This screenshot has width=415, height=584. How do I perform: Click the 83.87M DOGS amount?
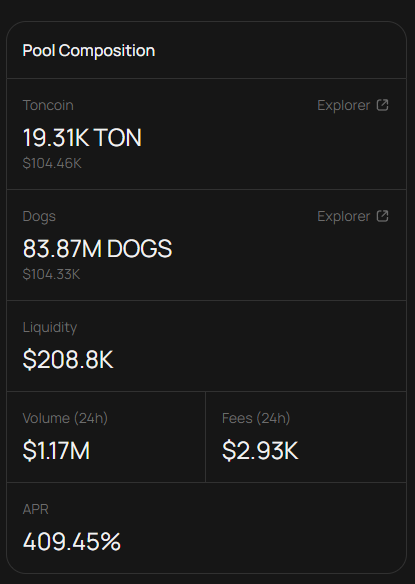[97, 248]
